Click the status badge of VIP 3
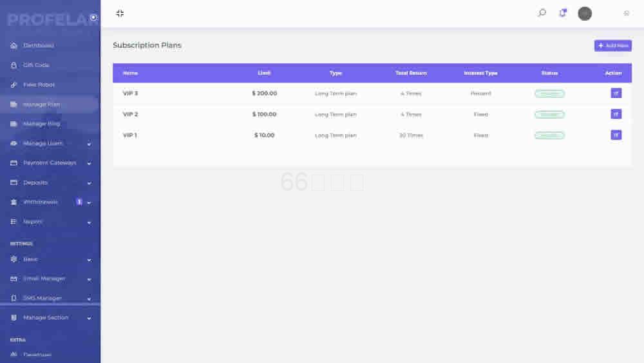 (549, 93)
